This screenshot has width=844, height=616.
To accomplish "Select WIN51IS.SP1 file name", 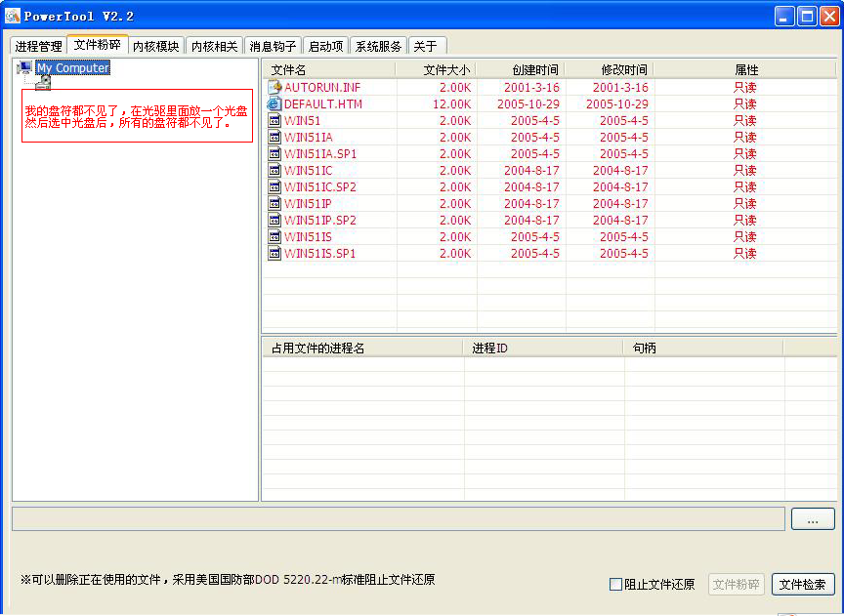I will pyautogui.click(x=319, y=254).
